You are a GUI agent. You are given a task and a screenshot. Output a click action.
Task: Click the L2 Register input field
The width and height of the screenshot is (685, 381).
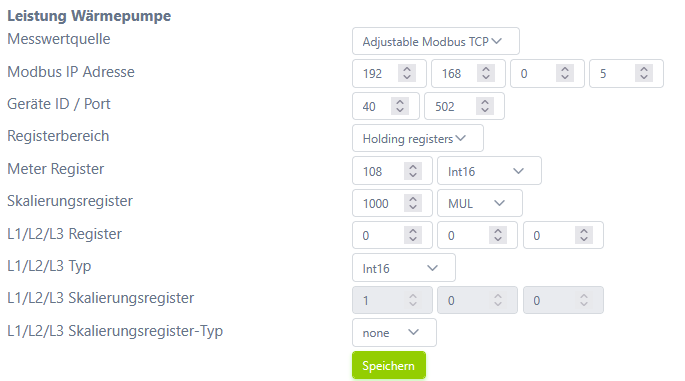(477, 236)
